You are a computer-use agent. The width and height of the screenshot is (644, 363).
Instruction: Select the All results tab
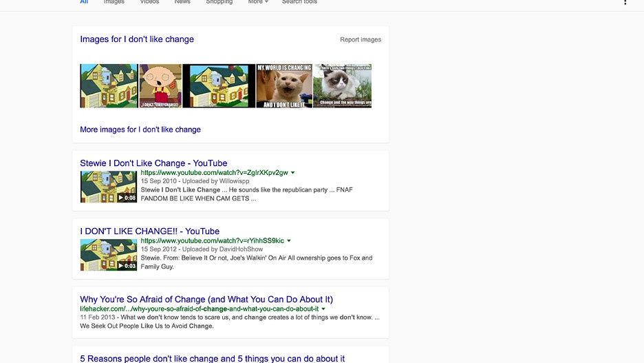(x=84, y=2)
